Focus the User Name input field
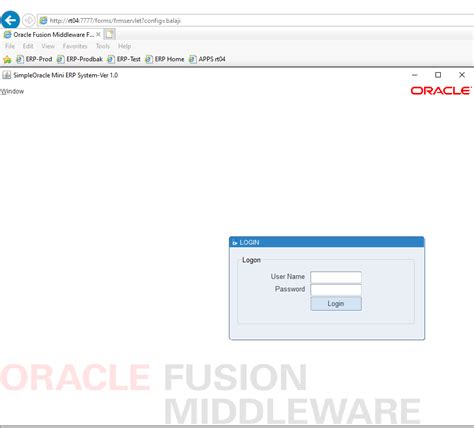 (336, 277)
